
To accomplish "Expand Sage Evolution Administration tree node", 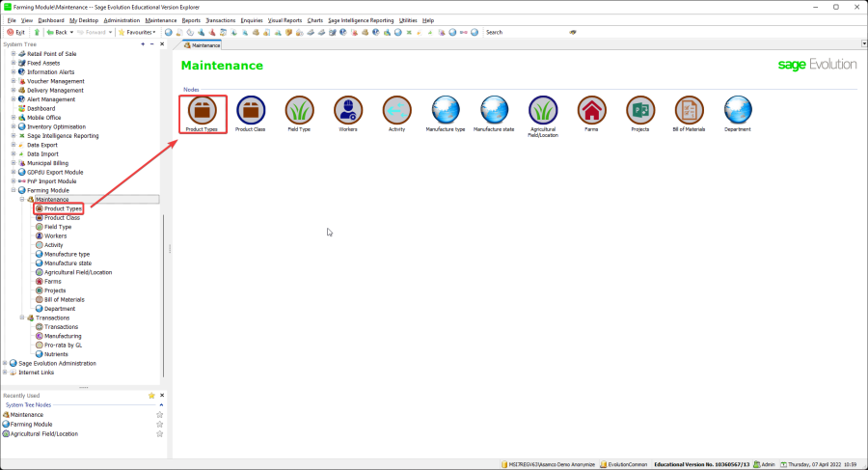I will 6,363.
